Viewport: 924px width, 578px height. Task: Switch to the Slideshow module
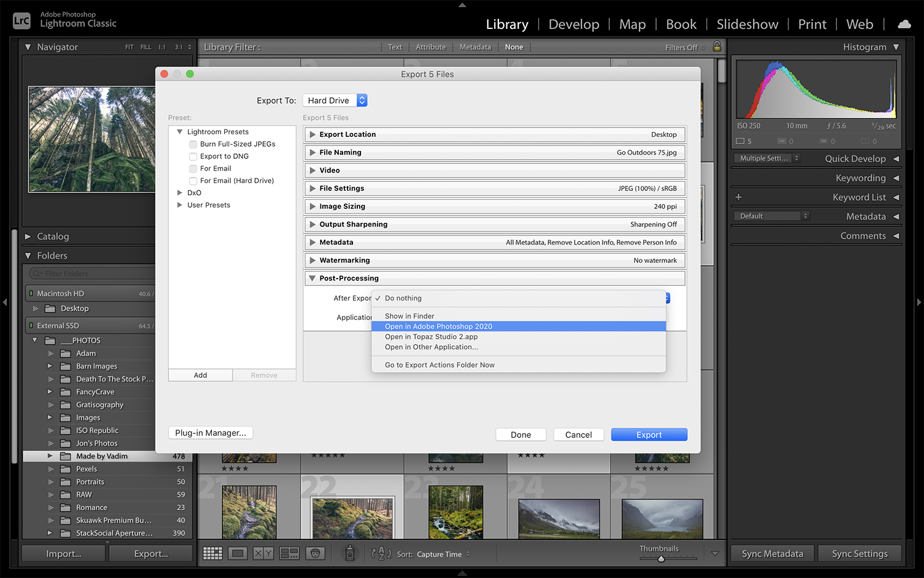point(747,25)
